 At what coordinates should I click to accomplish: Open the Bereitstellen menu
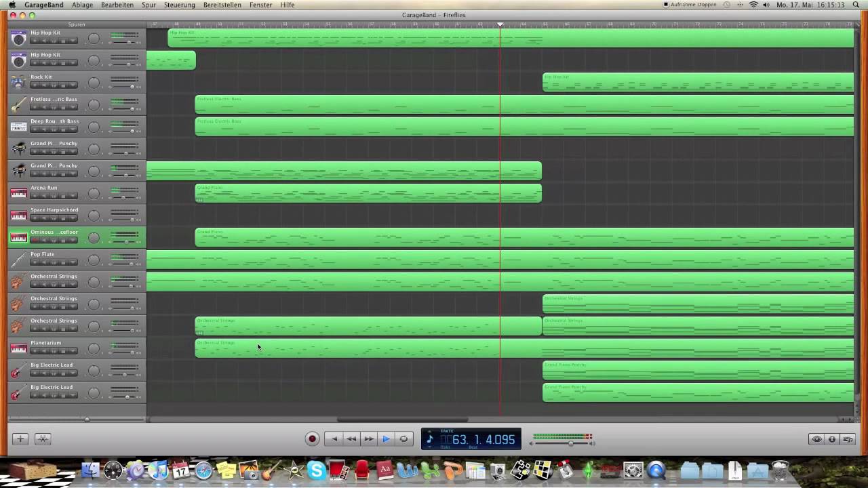click(222, 5)
